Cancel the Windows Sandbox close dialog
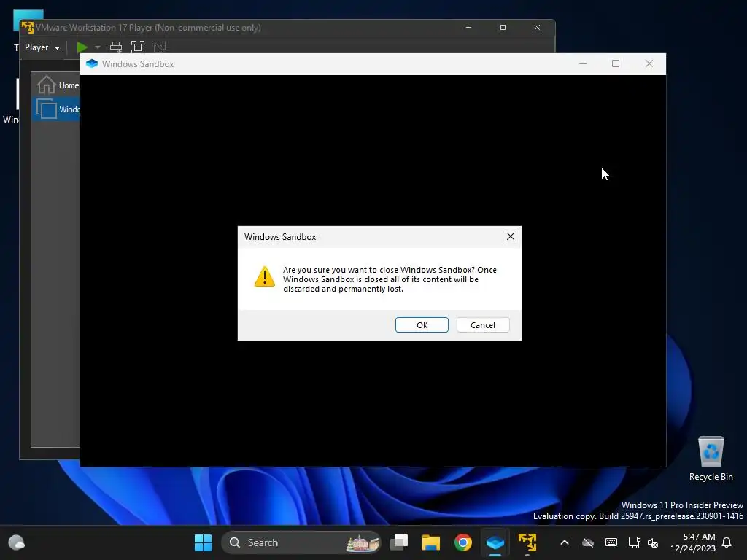Viewport: 747px width, 560px height. pyautogui.click(x=483, y=324)
